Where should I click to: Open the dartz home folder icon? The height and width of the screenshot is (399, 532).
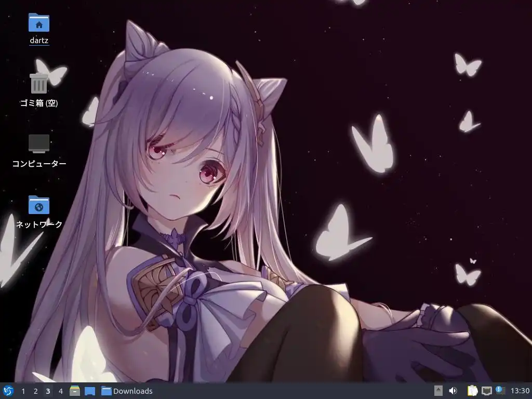(38, 23)
